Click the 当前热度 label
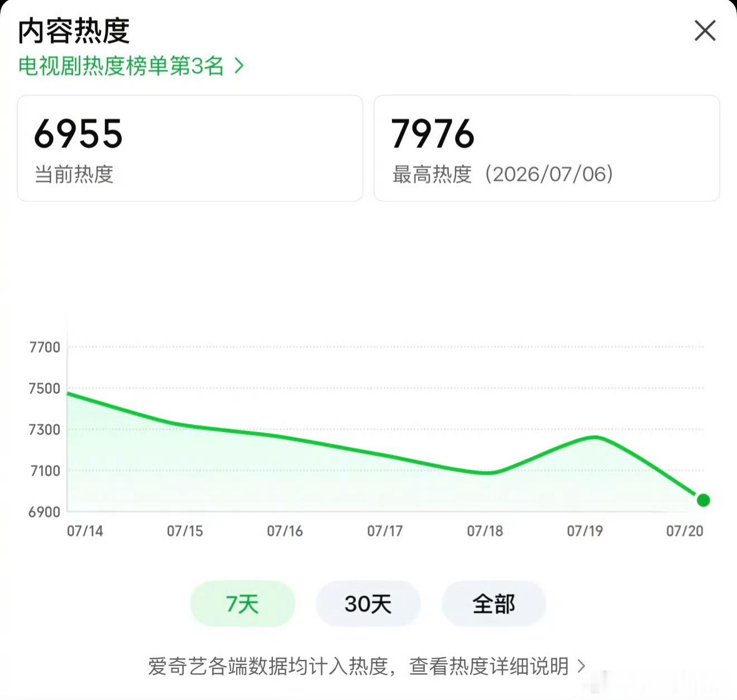 point(74,174)
